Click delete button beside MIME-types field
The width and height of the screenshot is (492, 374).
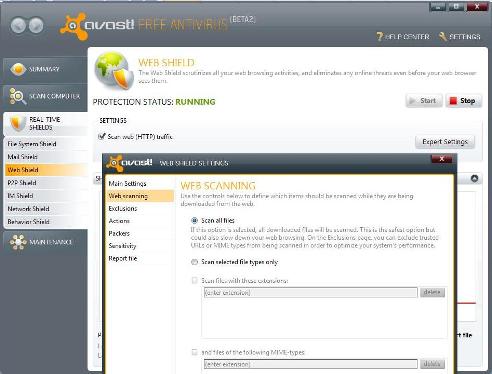point(432,364)
